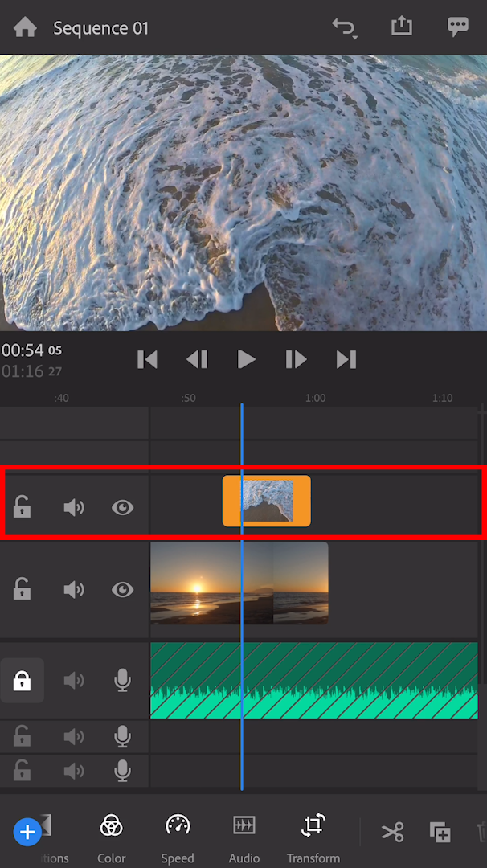Play the sequence preview
Image resolution: width=487 pixels, height=868 pixels.
246,360
